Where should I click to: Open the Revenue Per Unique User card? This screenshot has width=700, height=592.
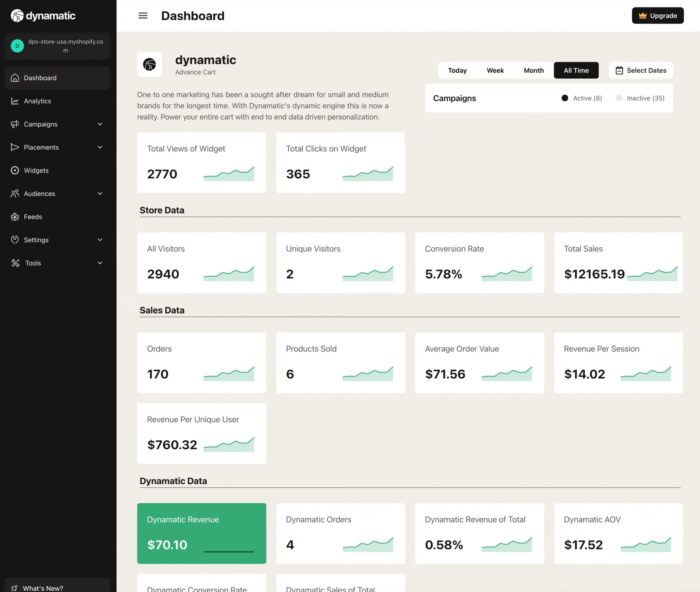click(202, 433)
